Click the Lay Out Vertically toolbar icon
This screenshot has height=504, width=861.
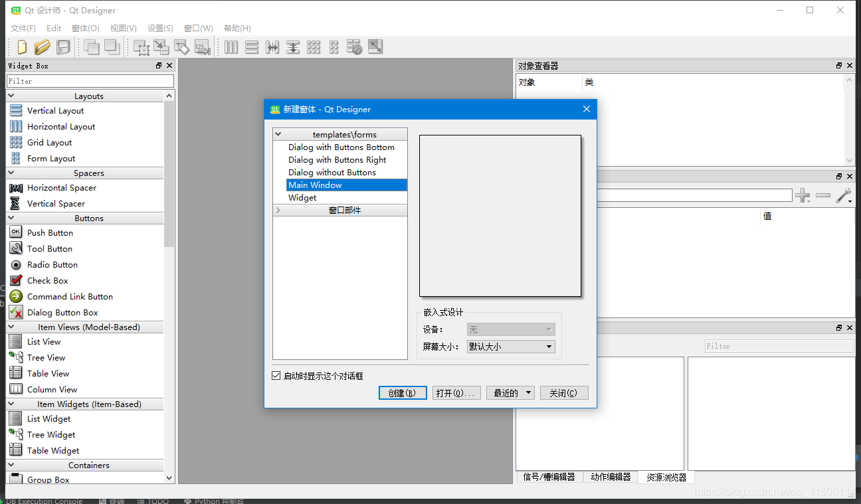point(252,47)
